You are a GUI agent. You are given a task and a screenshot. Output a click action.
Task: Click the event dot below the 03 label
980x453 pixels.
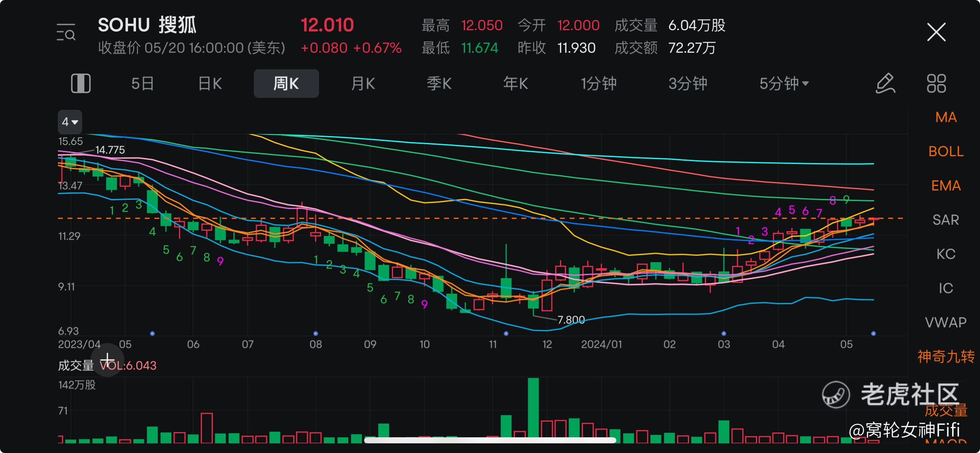coord(724,333)
